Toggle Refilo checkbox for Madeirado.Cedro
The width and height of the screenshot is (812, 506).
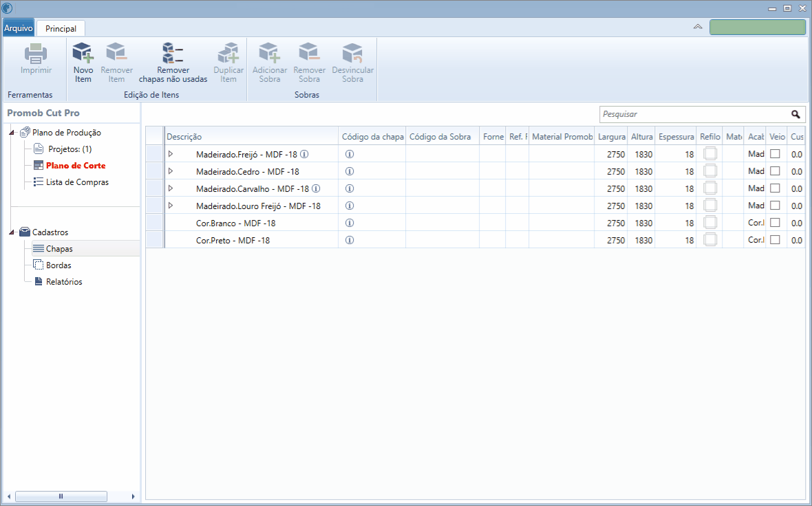coord(710,170)
